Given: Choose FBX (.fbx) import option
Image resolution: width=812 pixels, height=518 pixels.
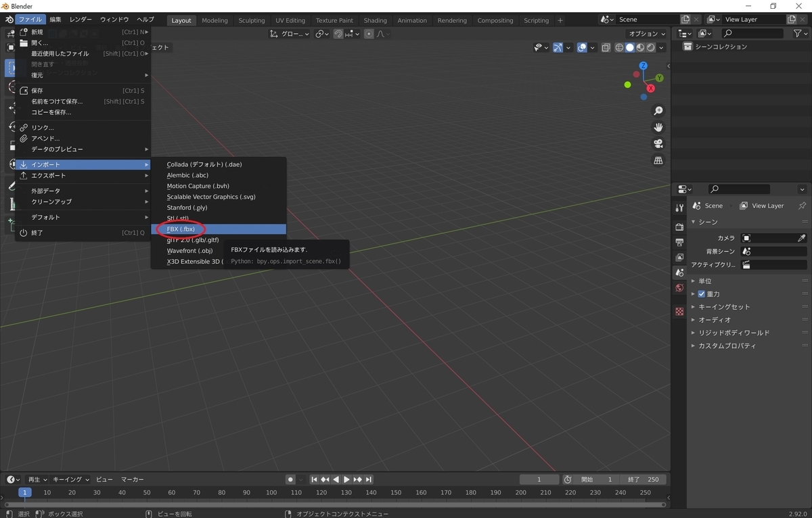Looking at the screenshot, I should tap(219, 229).
